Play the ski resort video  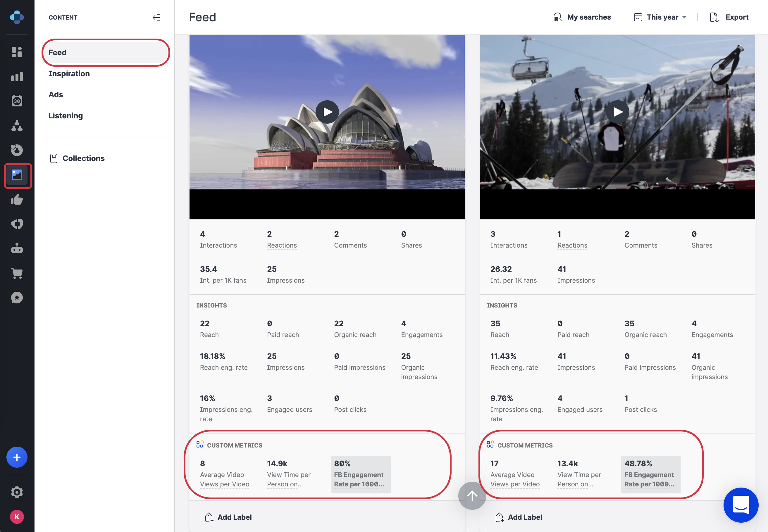(617, 112)
